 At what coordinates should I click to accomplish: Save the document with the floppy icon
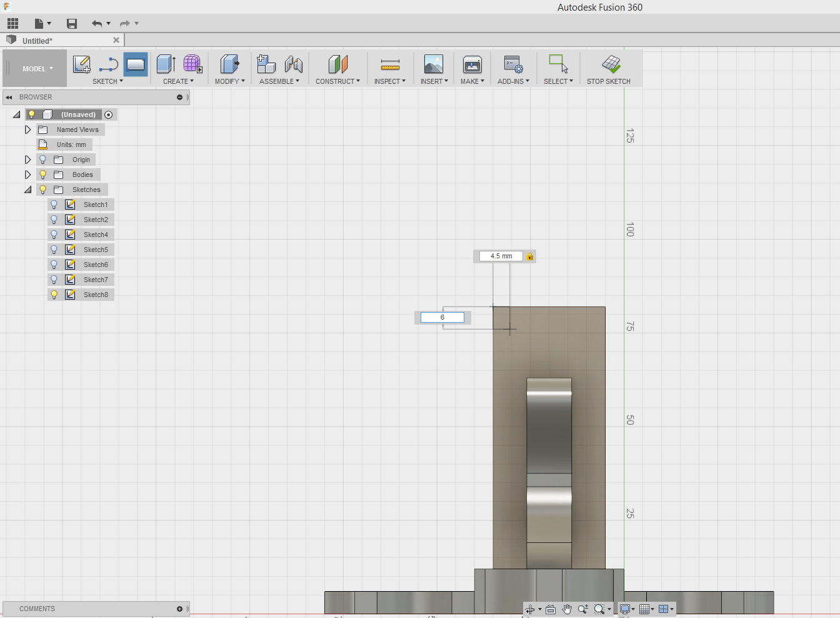click(72, 24)
